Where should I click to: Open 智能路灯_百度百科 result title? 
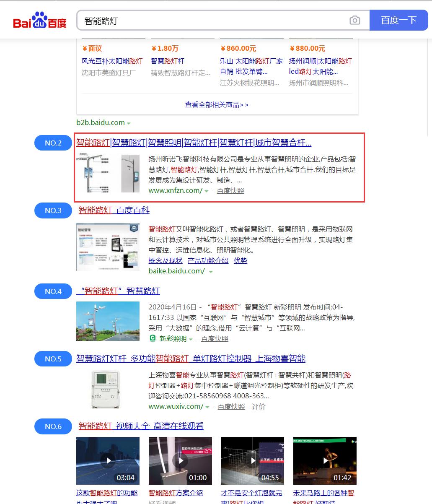click(114, 210)
